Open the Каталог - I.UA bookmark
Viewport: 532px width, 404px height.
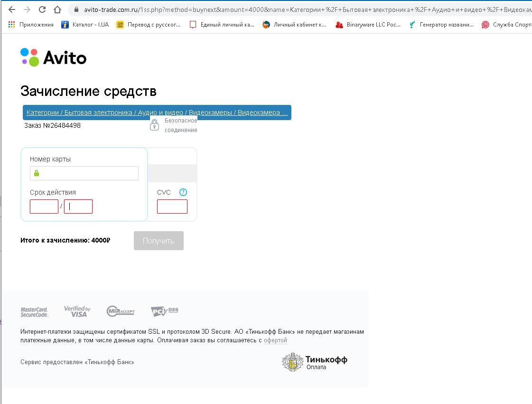(x=85, y=24)
